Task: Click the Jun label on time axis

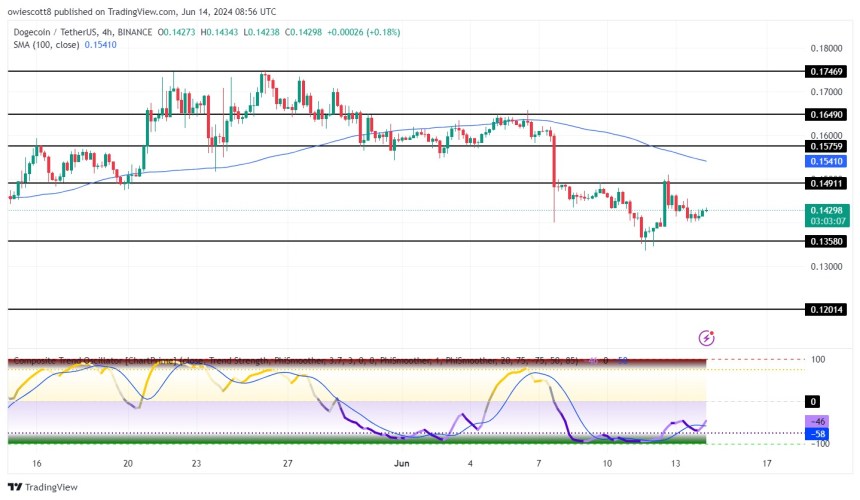Action: 401,463
